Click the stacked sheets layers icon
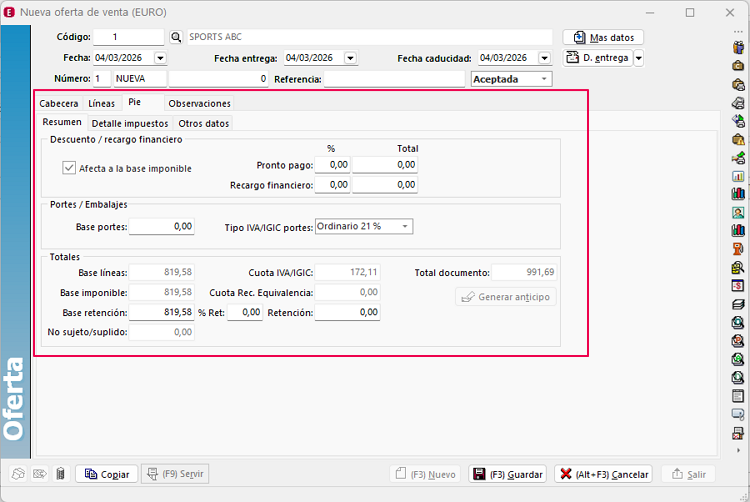Viewport: 750px width, 502px height. click(x=738, y=304)
